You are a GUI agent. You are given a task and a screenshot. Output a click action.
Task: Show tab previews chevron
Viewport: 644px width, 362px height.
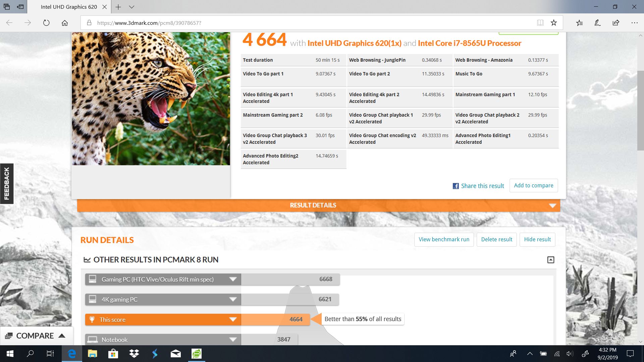pyautogui.click(x=131, y=7)
